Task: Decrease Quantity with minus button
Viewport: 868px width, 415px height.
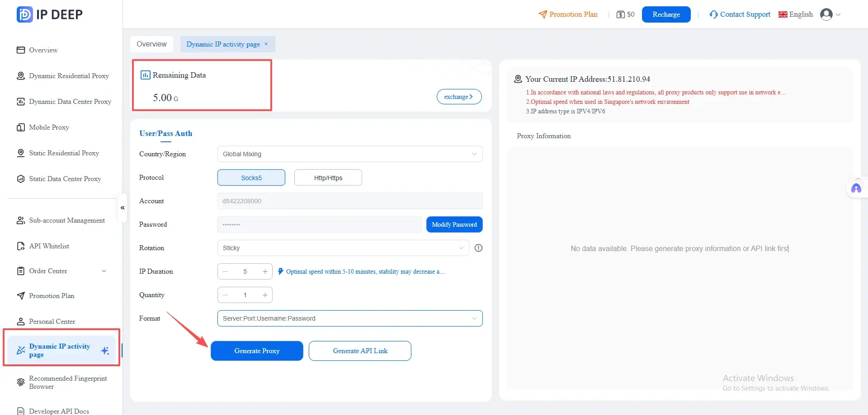Action: (x=225, y=295)
